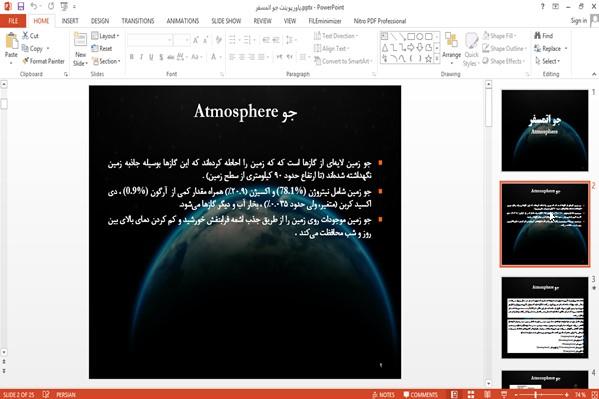Open the font size combo box

coord(181,40)
